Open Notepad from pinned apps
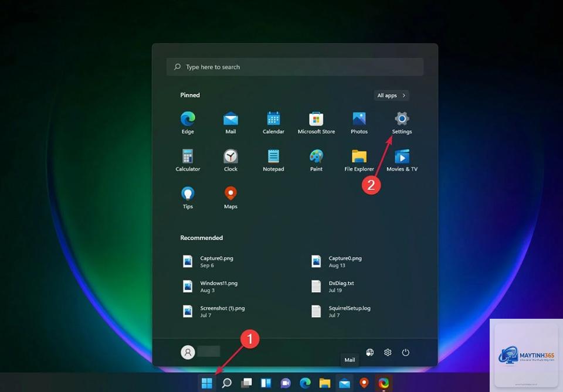The width and height of the screenshot is (563, 392). coord(273,161)
